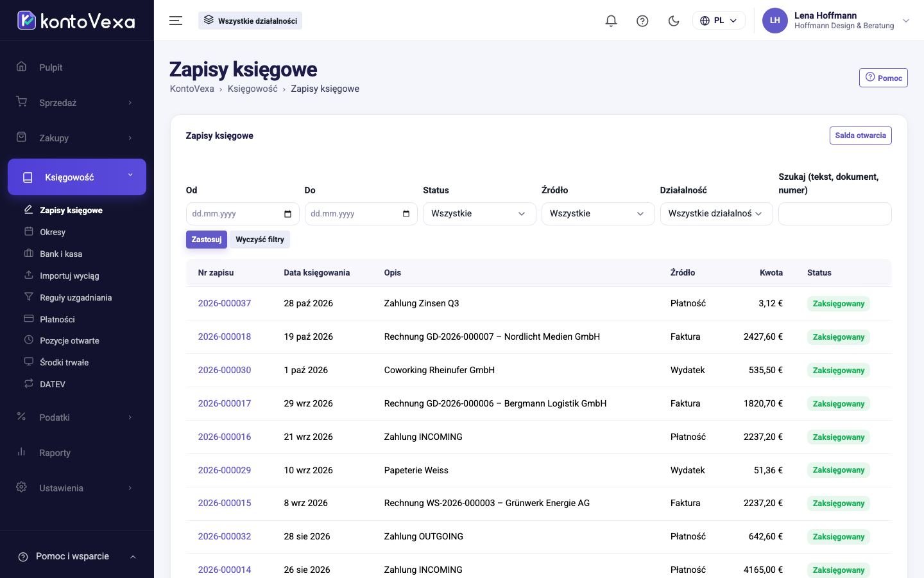Click Wyczyść filtry button
Screen dimensions: 924x578
(260, 240)
